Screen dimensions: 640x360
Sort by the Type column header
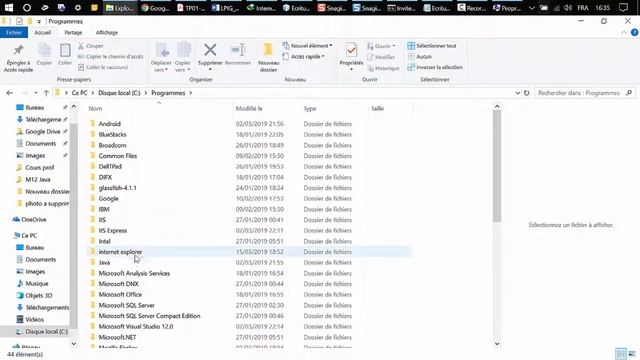tap(310, 109)
